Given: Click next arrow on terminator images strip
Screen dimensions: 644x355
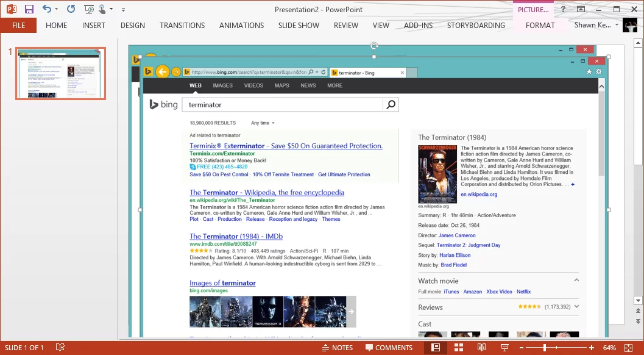Looking at the screenshot, I should coord(351,312).
